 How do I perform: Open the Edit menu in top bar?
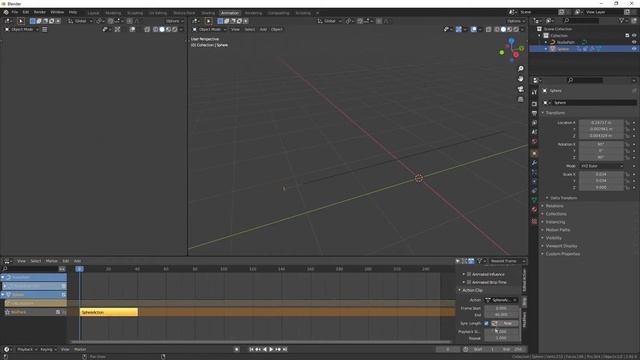coord(26,12)
